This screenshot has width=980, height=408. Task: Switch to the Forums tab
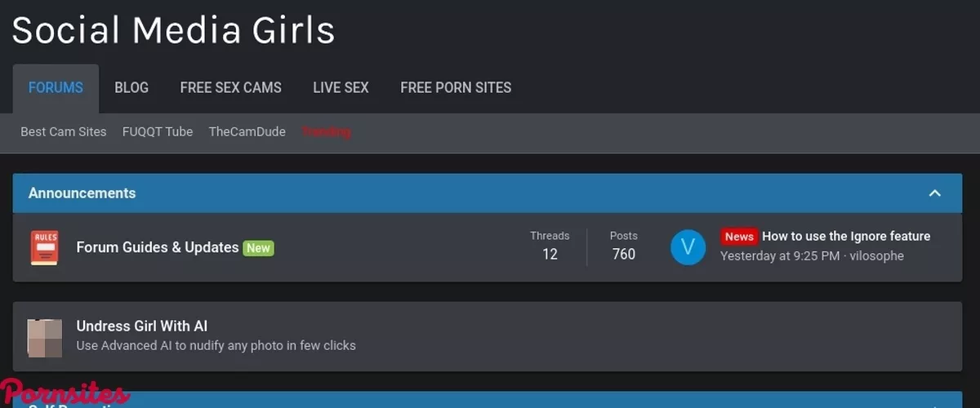[x=56, y=88]
